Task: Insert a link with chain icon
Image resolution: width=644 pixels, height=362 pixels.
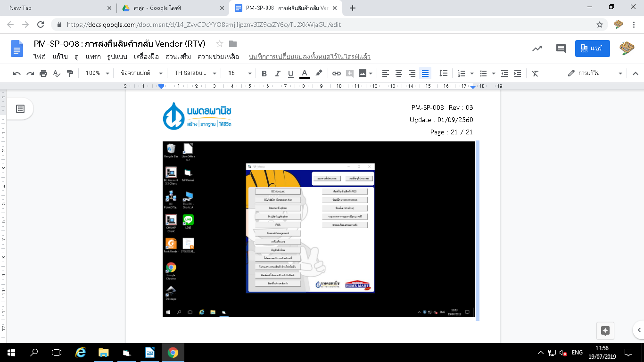Action: click(336, 74)
